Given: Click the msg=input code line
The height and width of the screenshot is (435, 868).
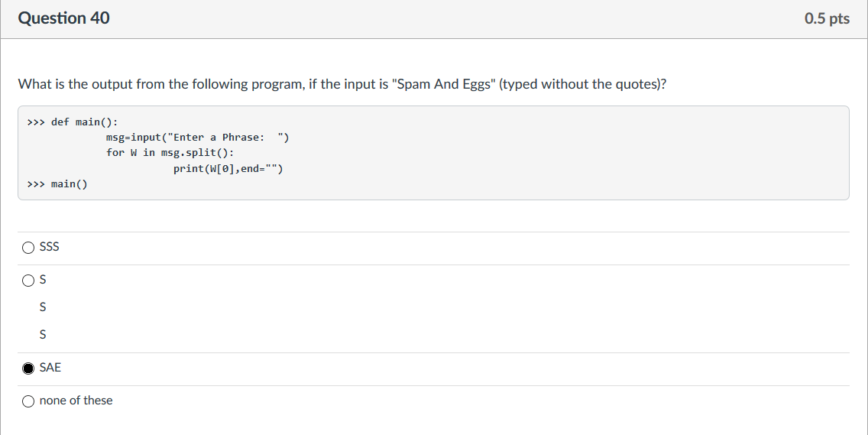Looking at the screenshot, I should pyautogui.click(x=198, y=138).
